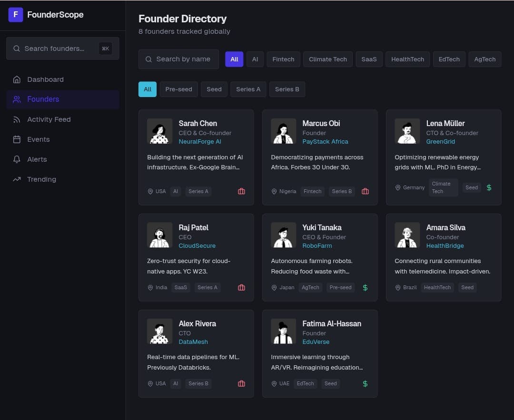This screenshot has height=420, width=514.
Task: Select Founders in the sidebar
Action: [x=63, y=99]
